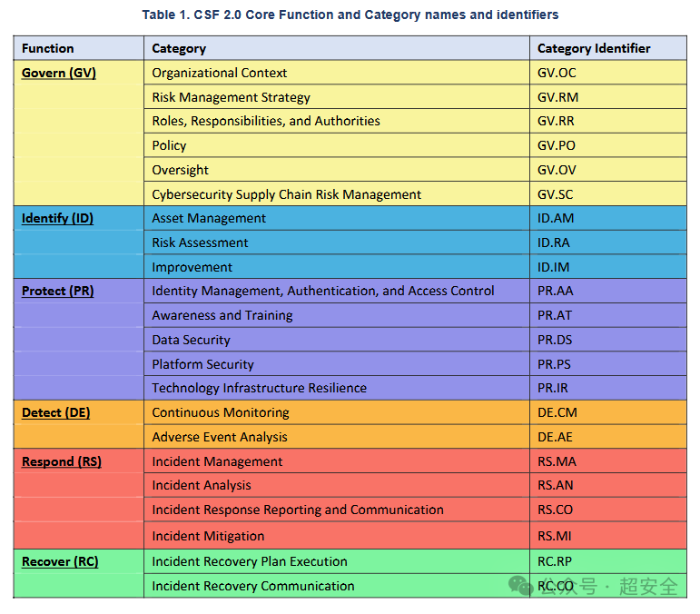Select the 'Awareness and Training' cell
This screenshot has width=700, height=614.
coord(337,315)
